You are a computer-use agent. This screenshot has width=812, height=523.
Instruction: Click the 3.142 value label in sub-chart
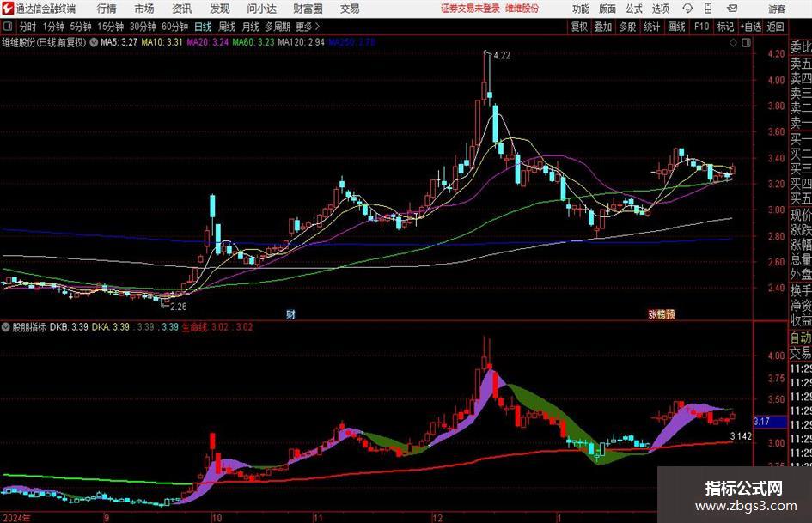tap(741, 436)
